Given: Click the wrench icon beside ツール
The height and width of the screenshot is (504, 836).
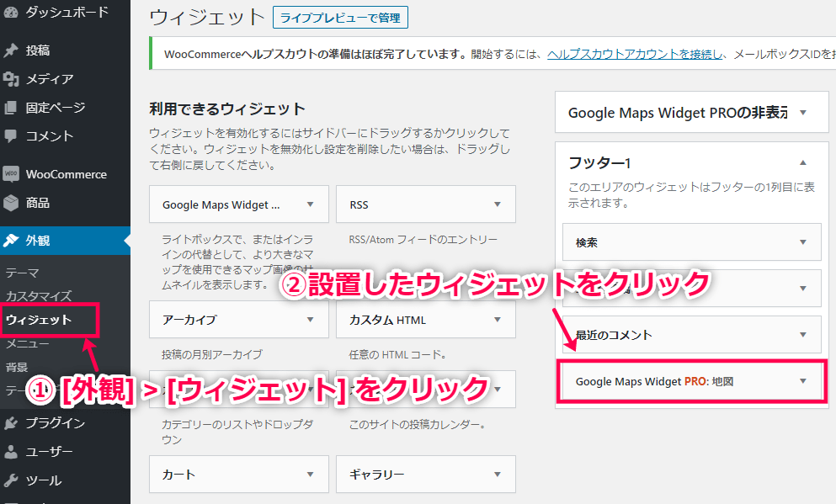Looking at the screenshot, I should click(11, 480).
